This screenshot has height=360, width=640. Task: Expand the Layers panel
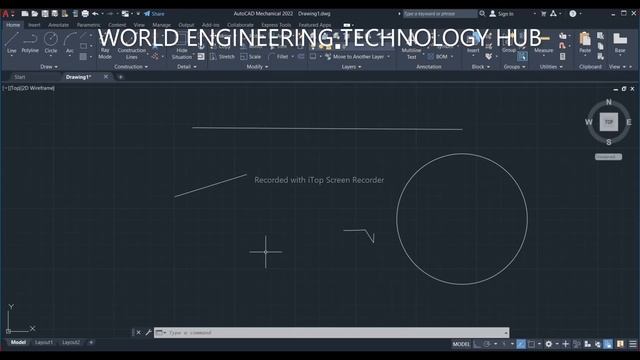pos(351,67)
